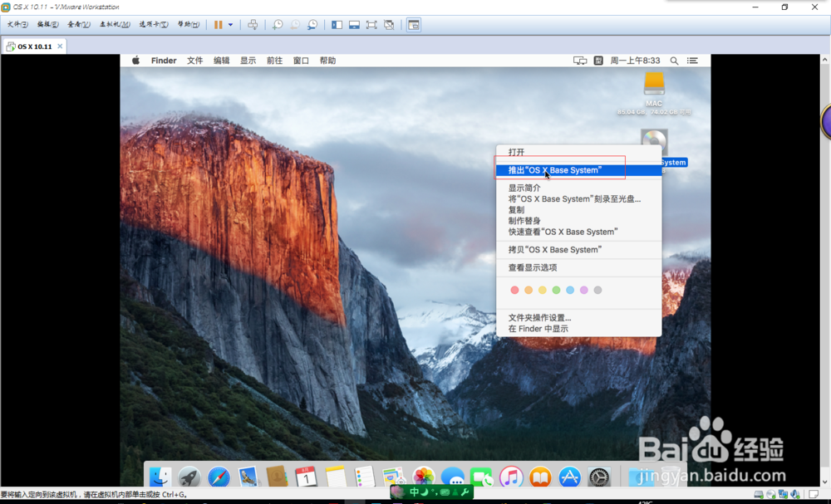831x504 pixels.
Task: Choose 在 Finder 中显示 menu item
Action: click(x=578, y=329)
